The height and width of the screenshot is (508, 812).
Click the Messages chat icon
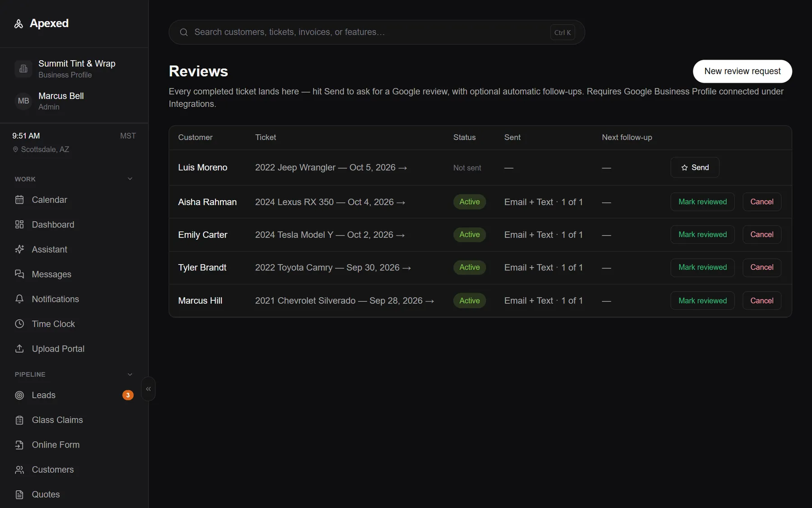[19, 274]
